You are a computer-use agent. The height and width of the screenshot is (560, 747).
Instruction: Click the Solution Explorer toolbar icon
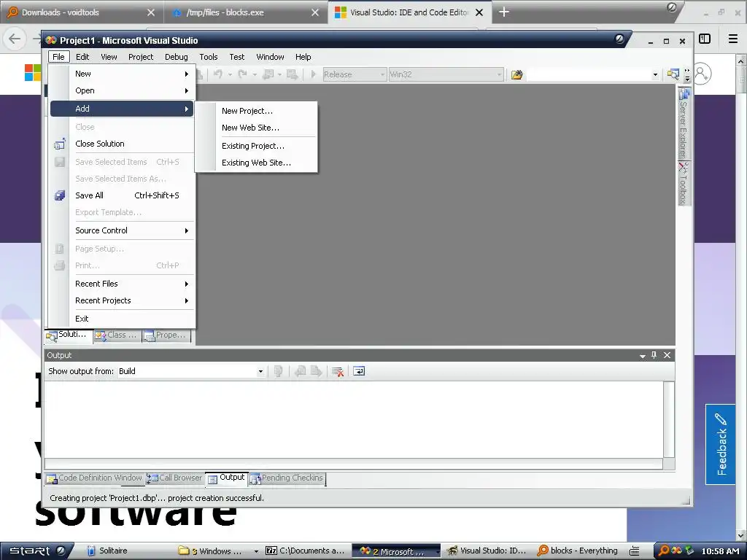click(x=673, y=74)
